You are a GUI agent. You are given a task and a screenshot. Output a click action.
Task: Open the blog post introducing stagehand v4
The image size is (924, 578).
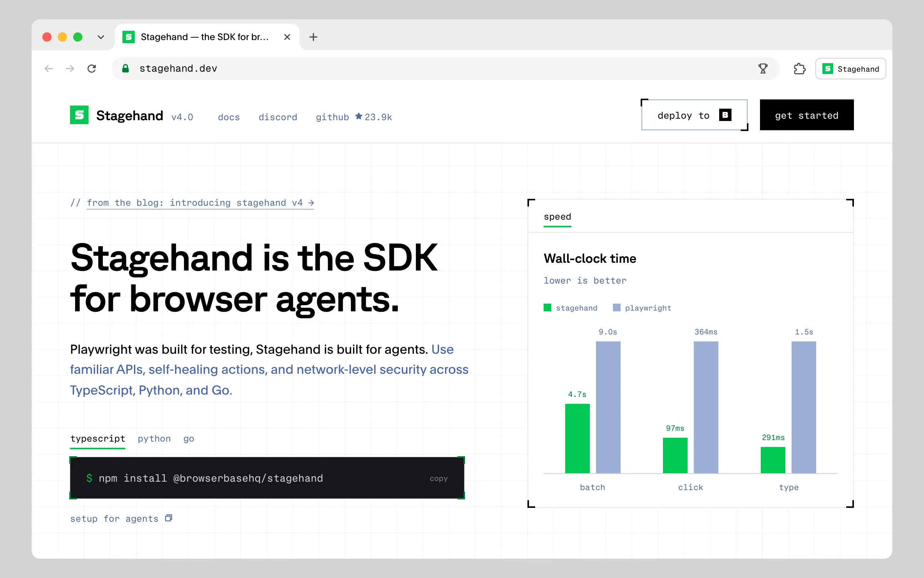[200, 203]
